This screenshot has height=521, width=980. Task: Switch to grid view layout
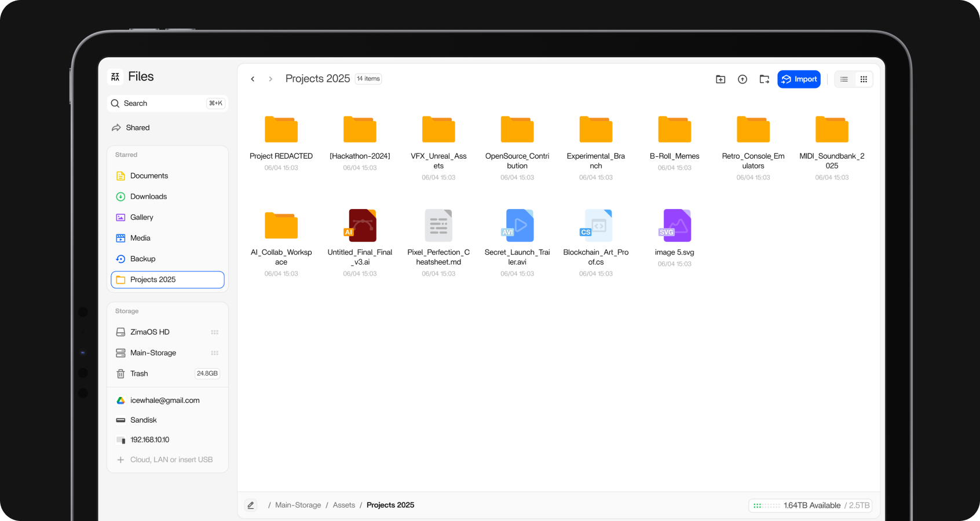coord(864,79)
